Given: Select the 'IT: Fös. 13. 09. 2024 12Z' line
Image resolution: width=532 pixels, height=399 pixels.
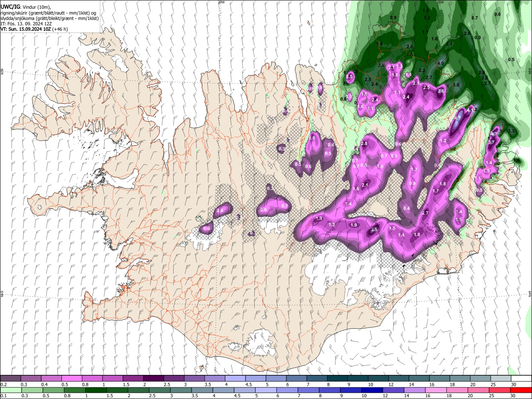Looking at the screenshot, I should pos(26,24).
